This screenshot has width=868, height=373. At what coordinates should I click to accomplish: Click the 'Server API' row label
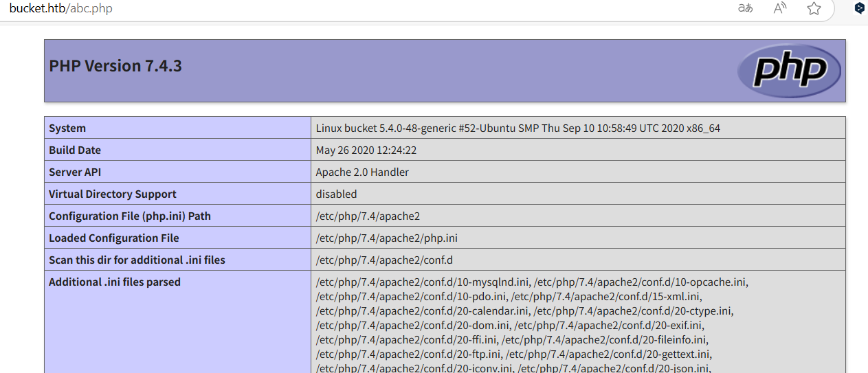tap(75, 172)
